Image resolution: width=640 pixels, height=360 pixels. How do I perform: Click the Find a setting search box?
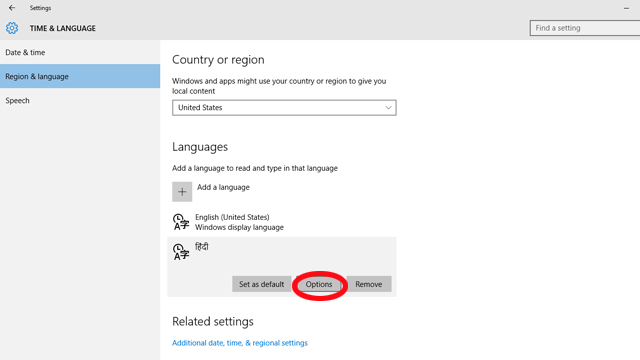coord(585,28)
